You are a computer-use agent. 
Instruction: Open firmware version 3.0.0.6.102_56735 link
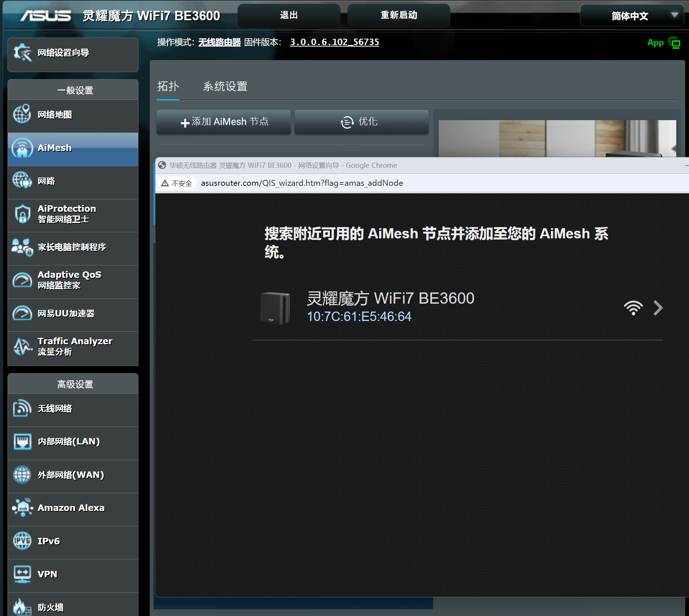pyautogui.click(x=334, y=42)
